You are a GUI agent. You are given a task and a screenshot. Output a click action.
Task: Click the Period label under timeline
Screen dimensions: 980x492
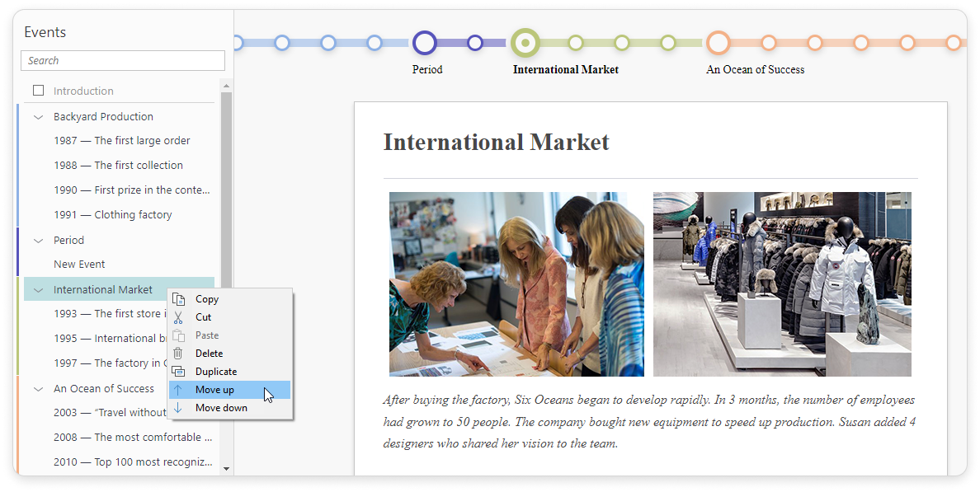coord(427,69)
